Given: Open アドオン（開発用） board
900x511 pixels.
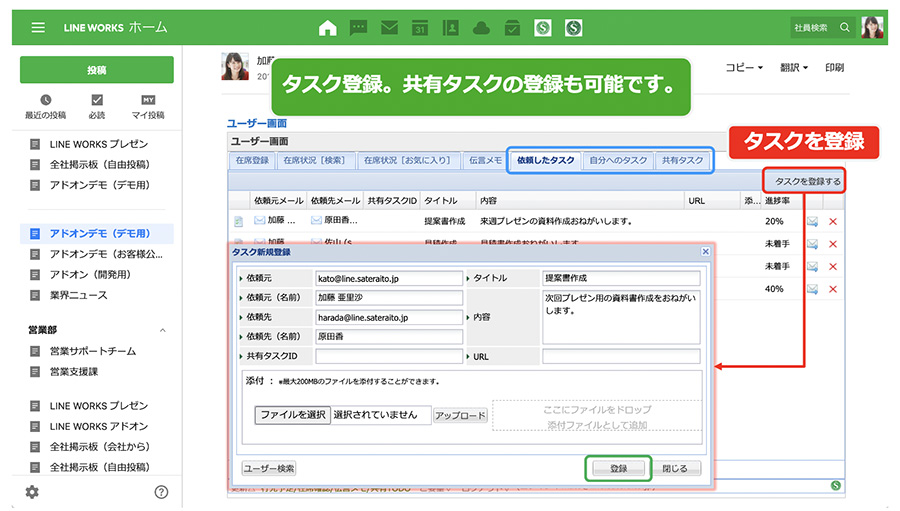Looking at the screenshot, I should tap(90, 275).
